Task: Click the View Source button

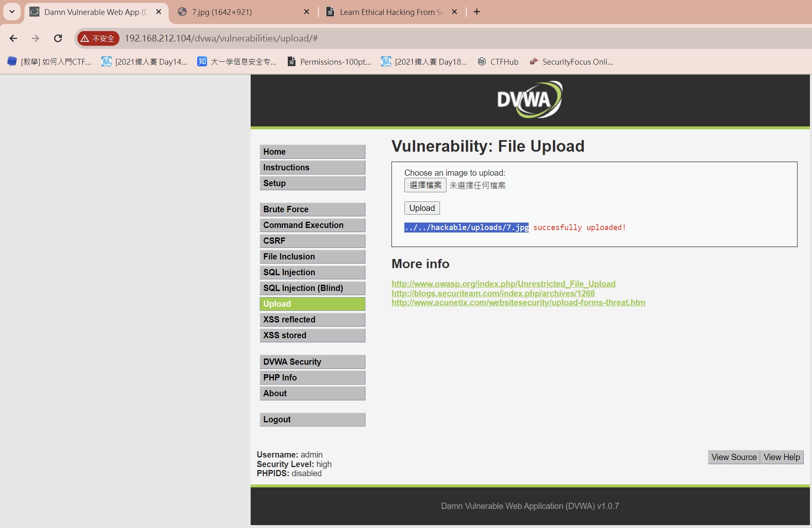Action: [x=734, y=457]
